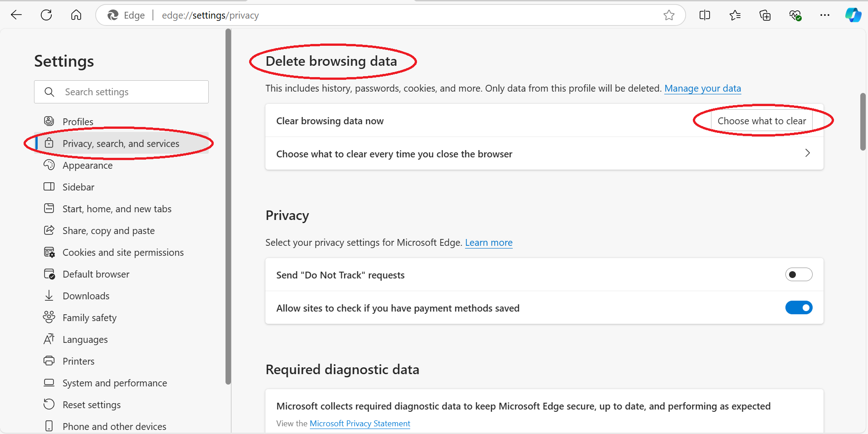Screen dimensions: 868x434
Task: Click the settings sidebar scrollbar
Action: [228, 207]
